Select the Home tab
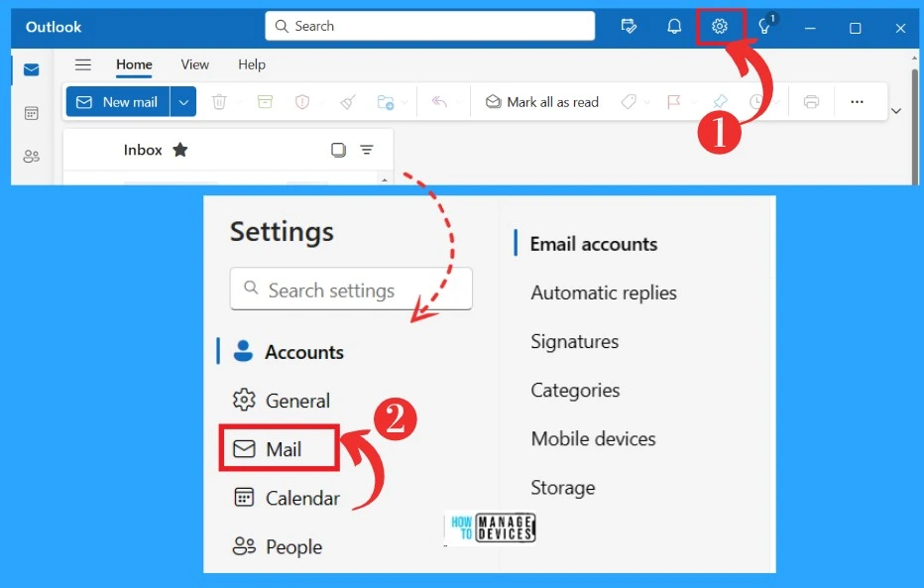Viewport: 924px width, 588px height. 134,64
